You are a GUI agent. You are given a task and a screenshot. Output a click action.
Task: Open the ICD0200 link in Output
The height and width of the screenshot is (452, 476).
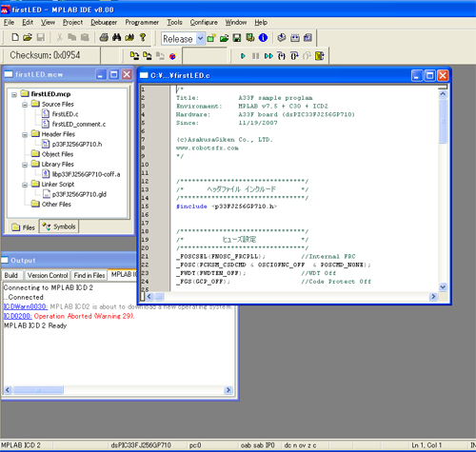click(18, 316)
